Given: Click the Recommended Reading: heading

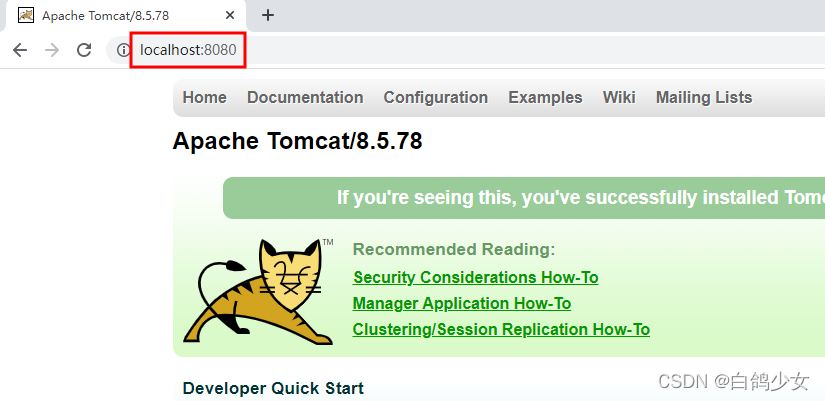Looking at the screenshot, I should pyautogui.click(x=454, y=249).
